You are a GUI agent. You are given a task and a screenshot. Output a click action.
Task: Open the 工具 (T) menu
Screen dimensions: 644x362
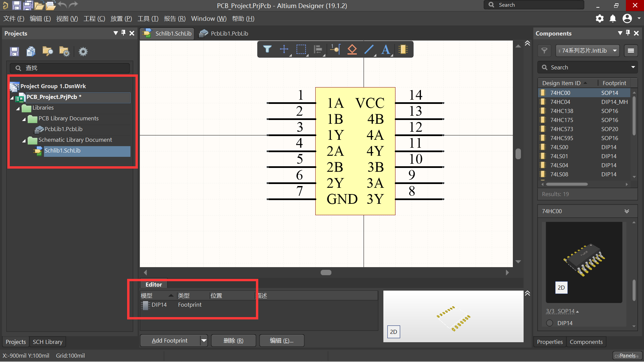(148, 19)
